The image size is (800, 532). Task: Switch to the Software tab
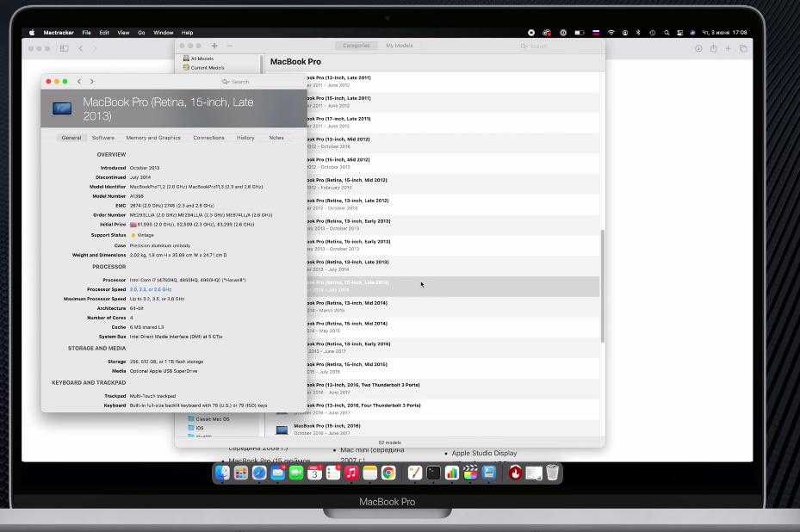click(x=103, y=138)
